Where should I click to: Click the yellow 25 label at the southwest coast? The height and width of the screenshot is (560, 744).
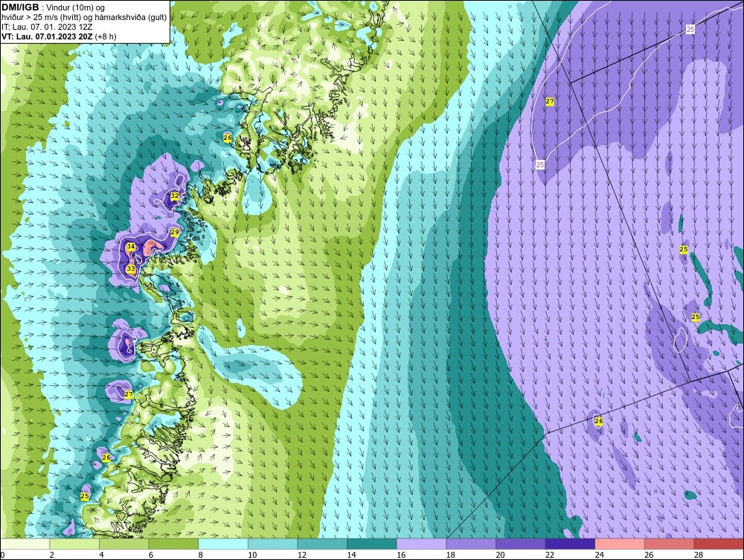point(85,496)
